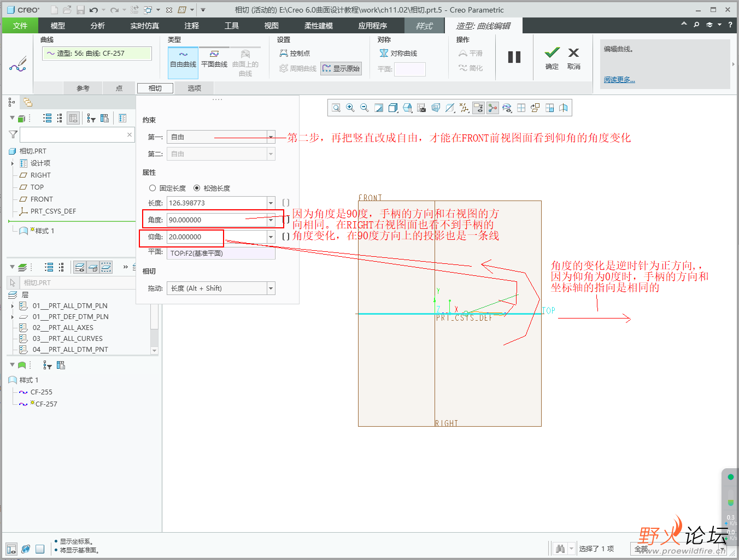Open the 角度 value dropdown arrow

click(271, 220)
